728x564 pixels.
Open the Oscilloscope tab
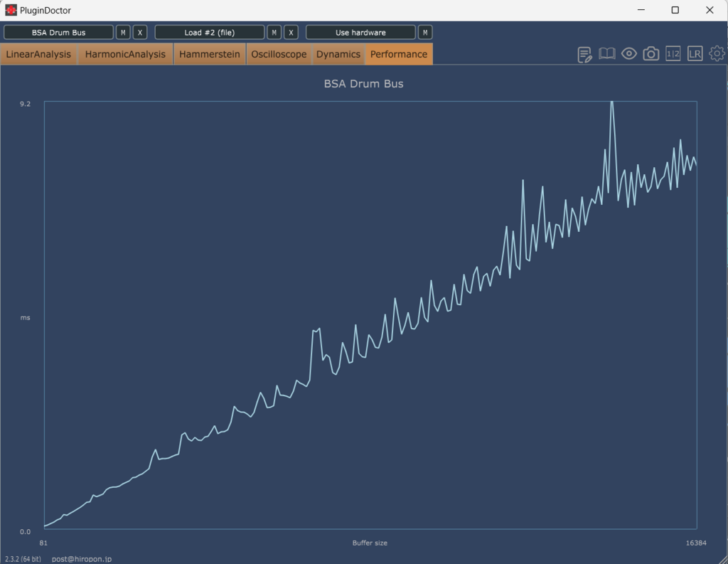(279, 54)
